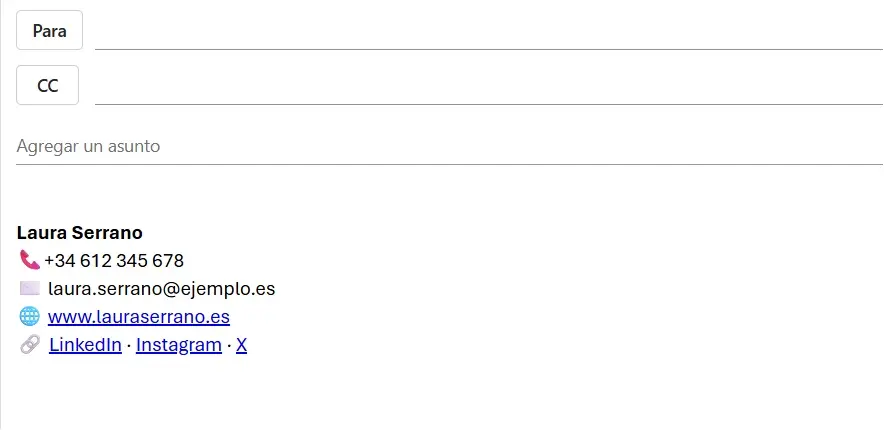Open the CC recipient picker button
The image size is (884, 430).
(x=47, y=86)
